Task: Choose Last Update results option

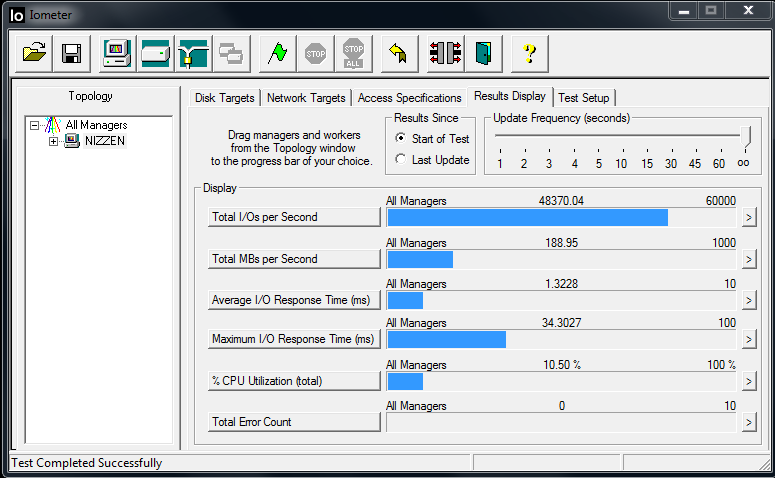Action: tap(401, 159)
